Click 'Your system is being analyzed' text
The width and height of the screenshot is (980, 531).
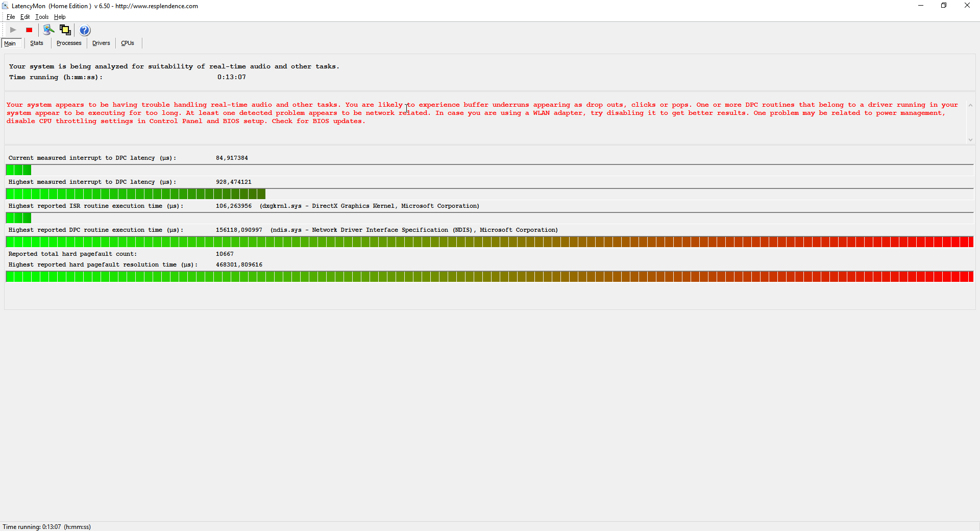174,66
